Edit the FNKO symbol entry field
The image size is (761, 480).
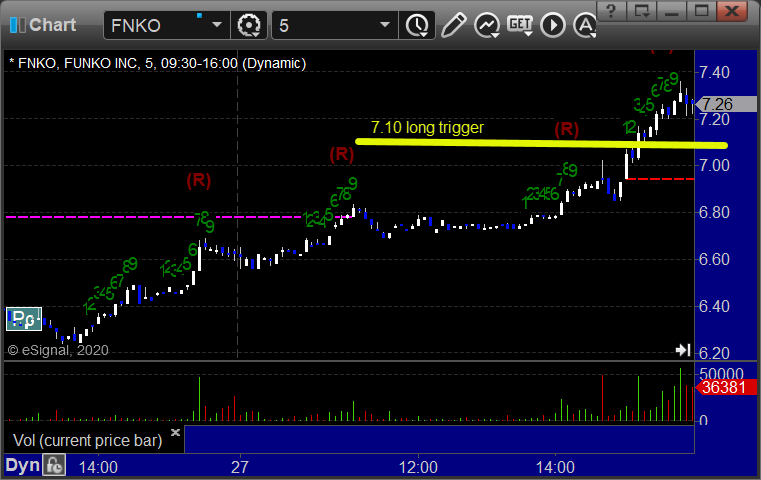(x=155, y=25)
